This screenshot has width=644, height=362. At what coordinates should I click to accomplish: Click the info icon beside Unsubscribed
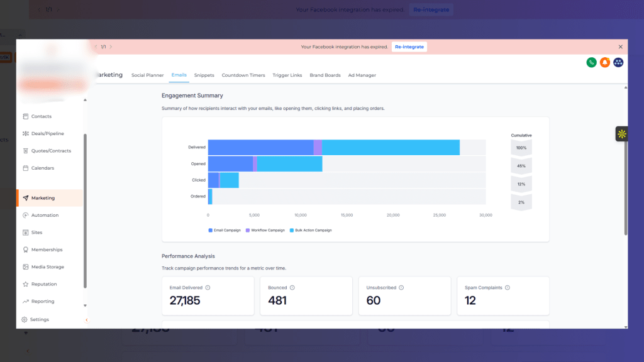pyautogui.click(x=401, y=288)
